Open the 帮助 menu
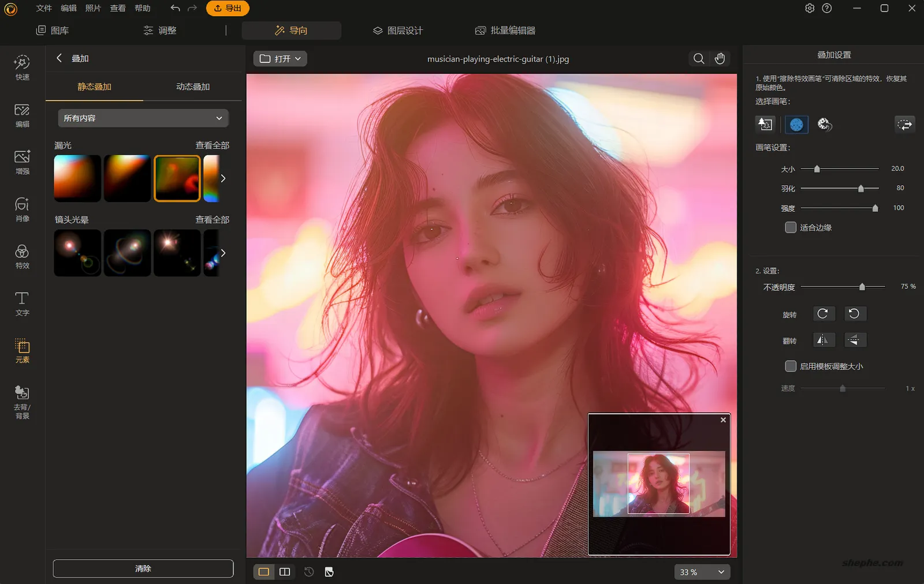Viewport: 924px width, 584px height. pyautogui.click(x=142, y=8)
